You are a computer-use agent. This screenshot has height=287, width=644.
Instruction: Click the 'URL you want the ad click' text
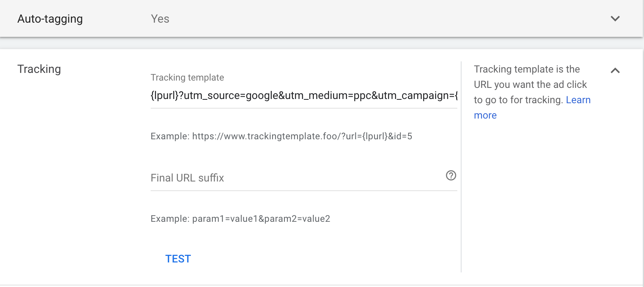(x=531, y=84)
